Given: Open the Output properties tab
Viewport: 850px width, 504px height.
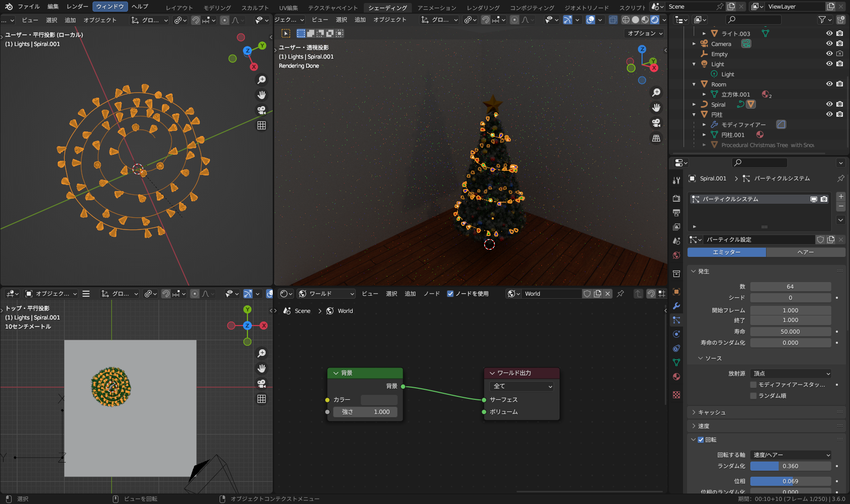Looking at the screenshot, I should (676, 212).
